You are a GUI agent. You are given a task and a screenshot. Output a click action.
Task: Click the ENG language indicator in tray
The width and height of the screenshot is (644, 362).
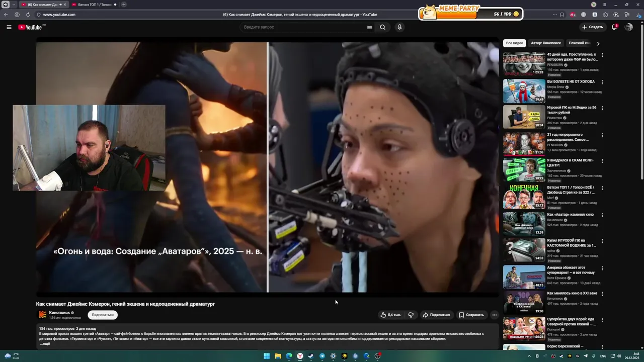[x=603, y=356]
